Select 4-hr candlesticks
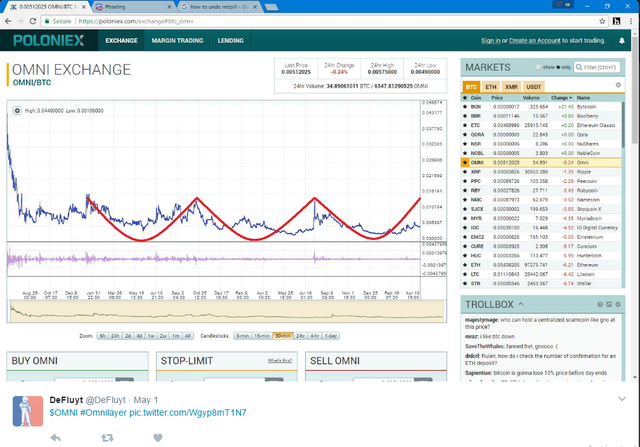 point(314,336)
